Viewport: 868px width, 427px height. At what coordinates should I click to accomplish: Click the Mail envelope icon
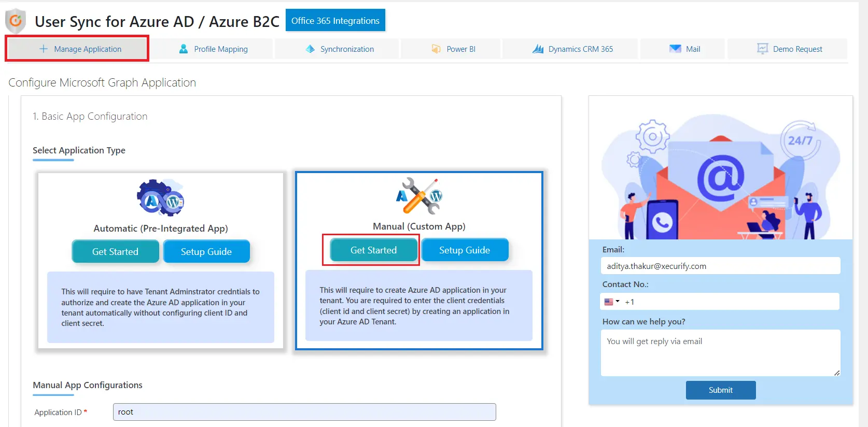click(x=675, y=49)
